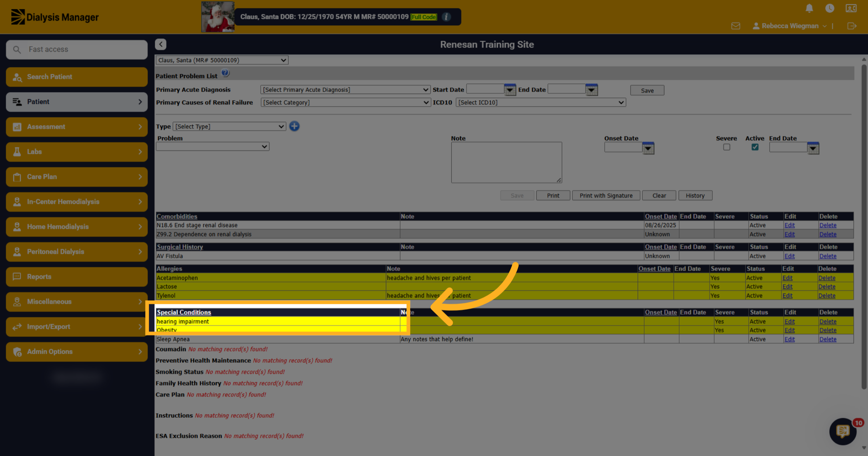Open patient selector Claus, Santa dropdown
Screen dimensions: 868x456
pyautogui.click(x=222, y=60)
